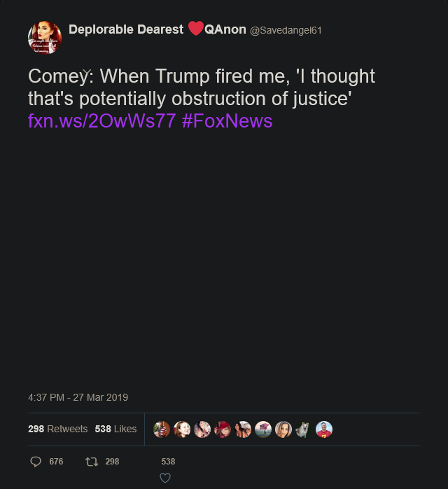Open the second liker avatar
448x489 pixels.
[182, 429]
